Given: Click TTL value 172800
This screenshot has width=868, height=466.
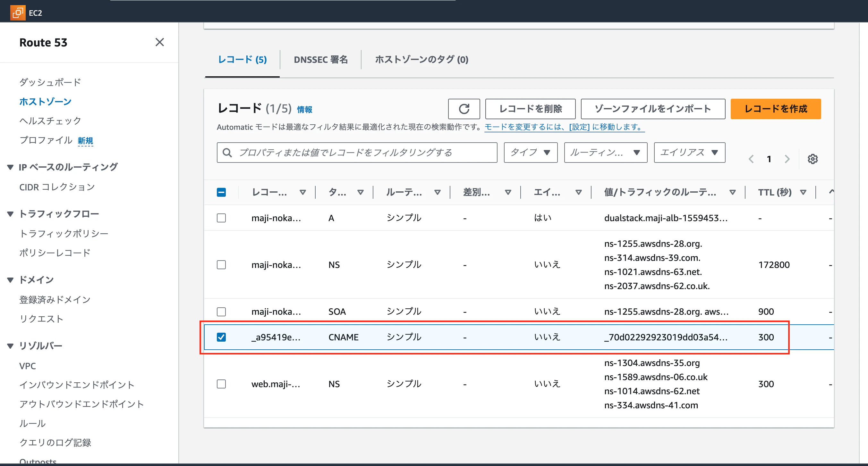Looking at the screenshot, I should [x=774, y=265].
